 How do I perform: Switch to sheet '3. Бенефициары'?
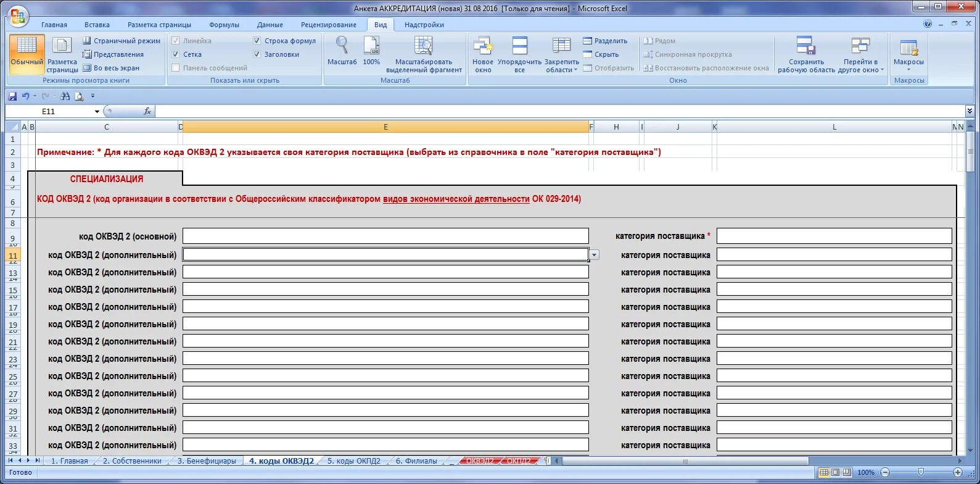pos(207,461)
